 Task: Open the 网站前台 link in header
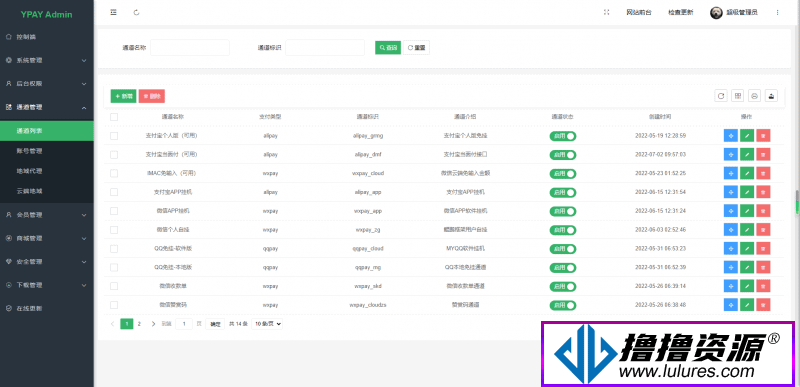639,13
